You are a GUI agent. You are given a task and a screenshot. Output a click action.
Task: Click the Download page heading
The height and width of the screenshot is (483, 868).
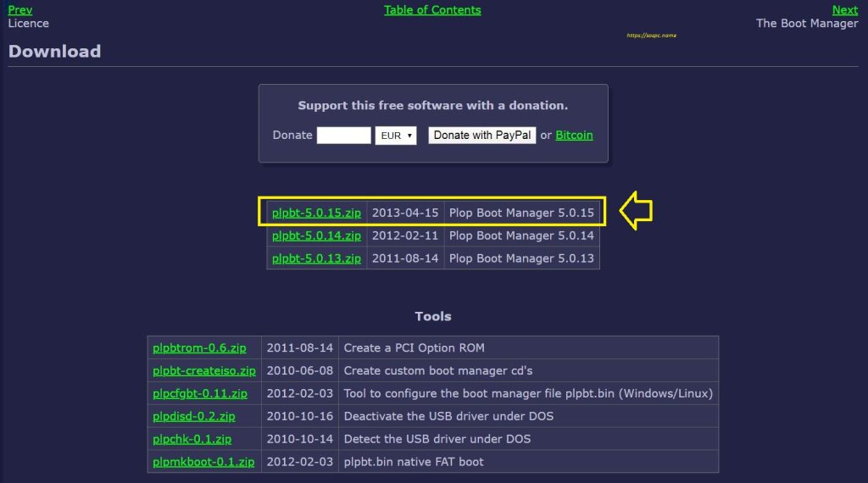[54, 52]
